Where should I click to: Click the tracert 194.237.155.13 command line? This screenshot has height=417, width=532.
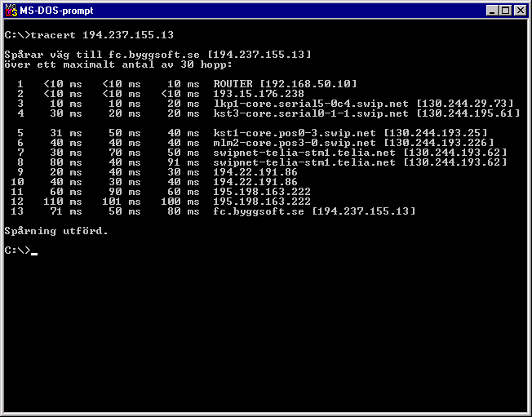point(89,35)
